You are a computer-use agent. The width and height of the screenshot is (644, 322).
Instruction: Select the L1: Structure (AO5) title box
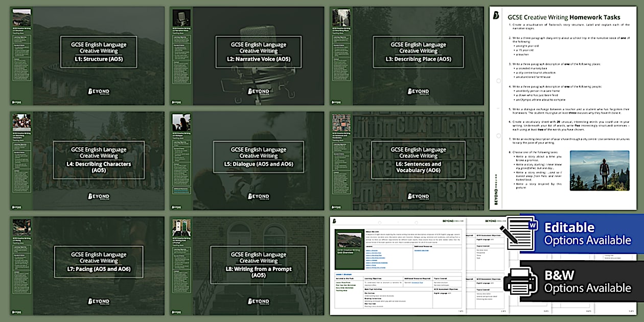99,52
